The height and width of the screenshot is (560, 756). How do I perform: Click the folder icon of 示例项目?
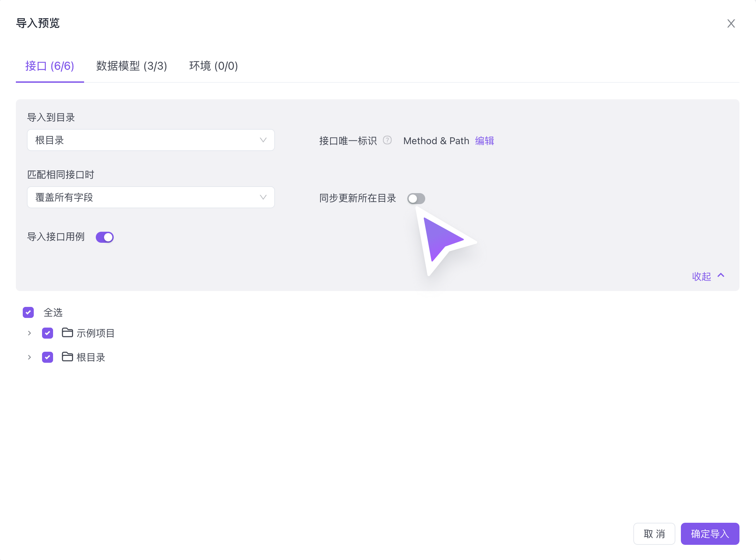pyautogui.click(x=67, y=332)
